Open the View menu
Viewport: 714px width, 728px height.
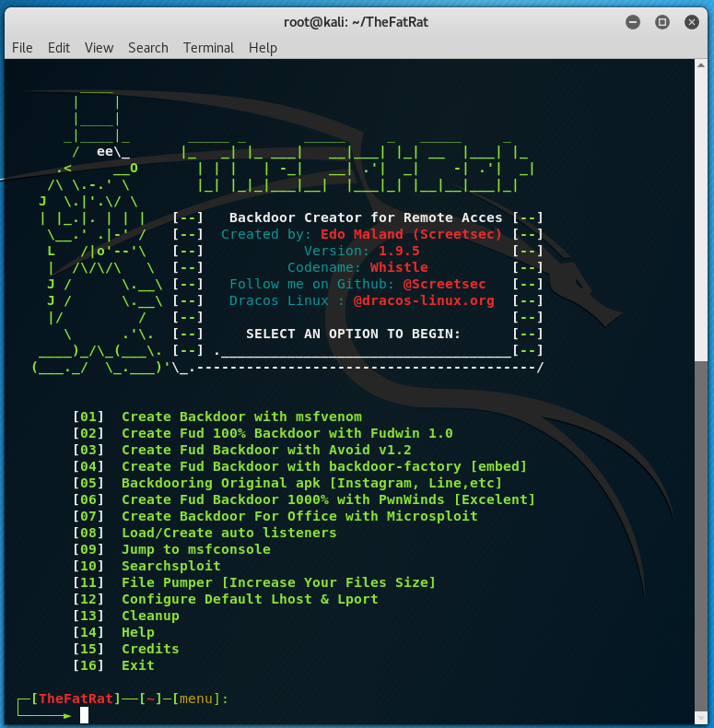coord(99,48)
